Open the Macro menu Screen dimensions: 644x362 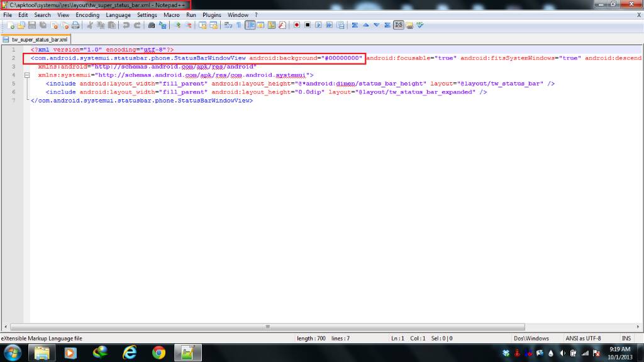pyautogui.click(x=171, y=15)
